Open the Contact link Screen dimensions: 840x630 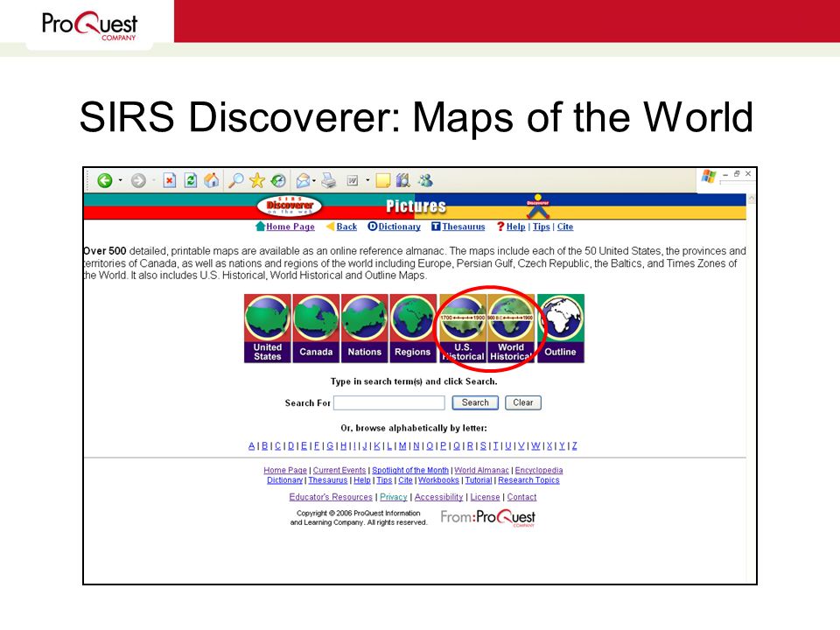(521, 497)
